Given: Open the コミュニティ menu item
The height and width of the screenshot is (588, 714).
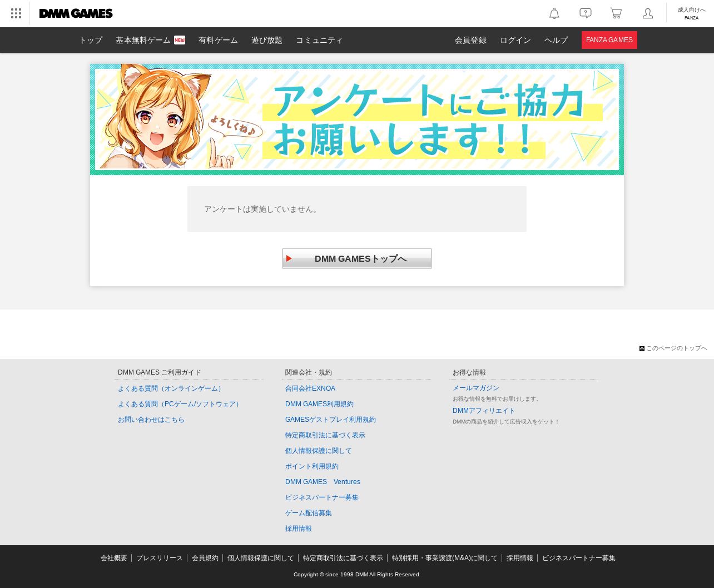Looking at the screenshot, I should [319, 40].
